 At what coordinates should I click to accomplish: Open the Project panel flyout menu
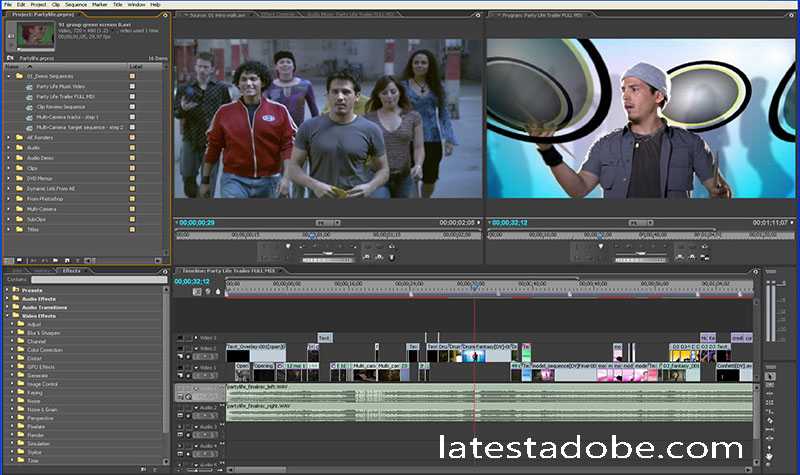point(165,15)
